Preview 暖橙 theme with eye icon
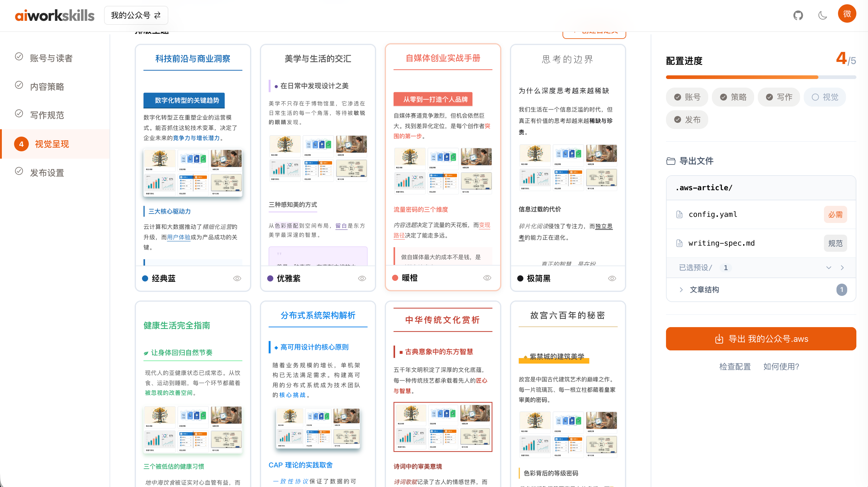Screen dimensions: 868x487 coord(487,277)
